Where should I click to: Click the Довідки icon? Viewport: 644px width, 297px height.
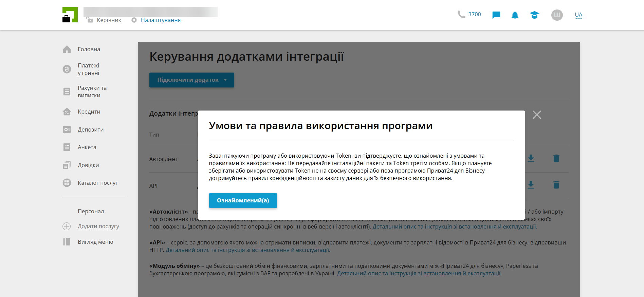pyautogui.click(x=67, y=165)
